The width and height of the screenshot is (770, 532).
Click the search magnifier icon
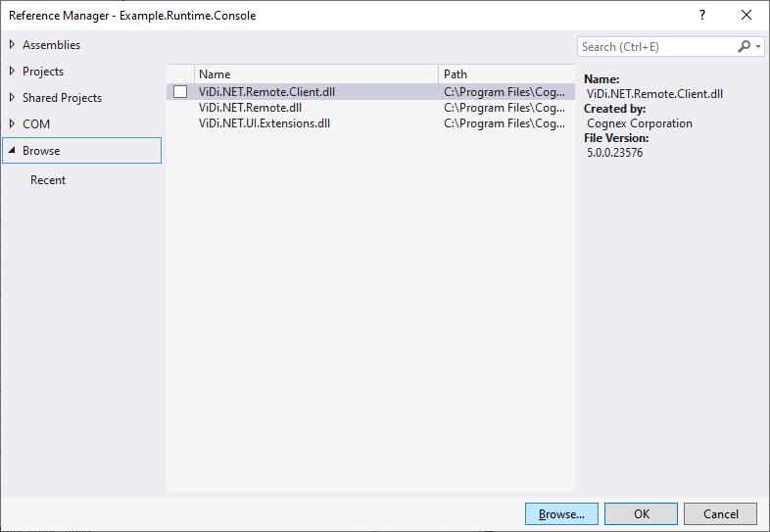pos(744,46)
